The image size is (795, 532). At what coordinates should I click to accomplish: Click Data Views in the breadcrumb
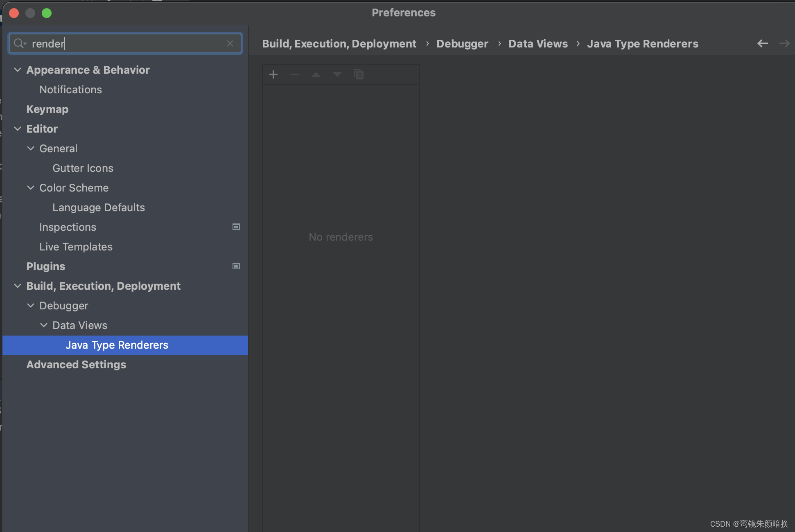pyautogui.click(x=538, y=44)
